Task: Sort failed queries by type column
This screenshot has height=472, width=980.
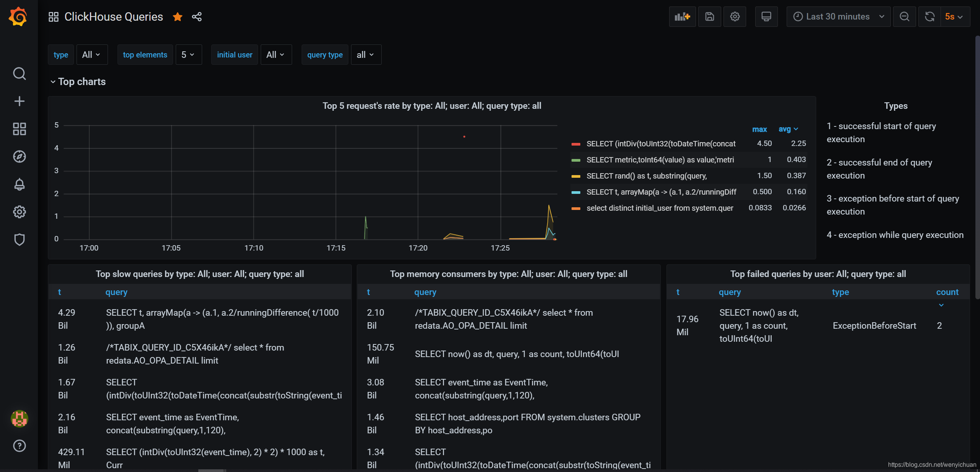Action: 840,292
